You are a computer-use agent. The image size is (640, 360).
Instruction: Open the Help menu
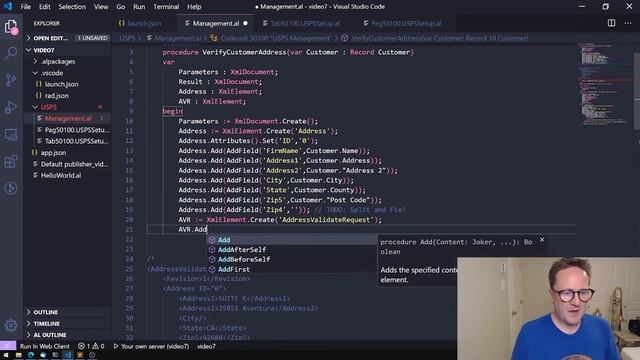pos(194,7)
